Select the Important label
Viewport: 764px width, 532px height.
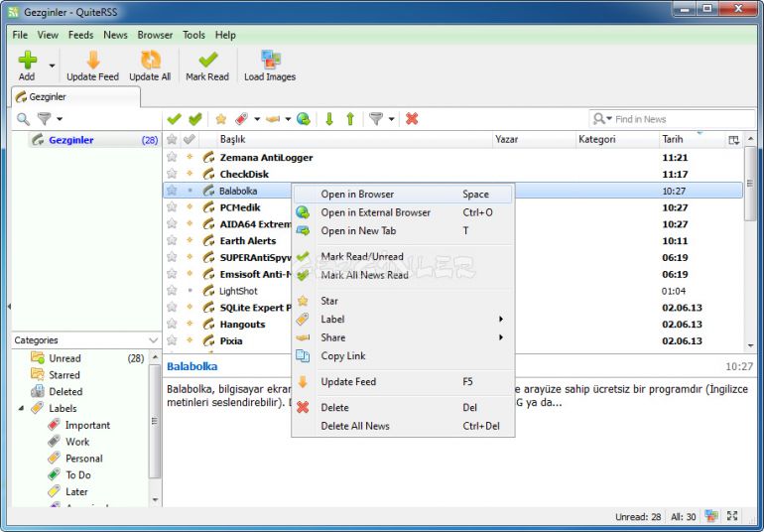[87, 425]
